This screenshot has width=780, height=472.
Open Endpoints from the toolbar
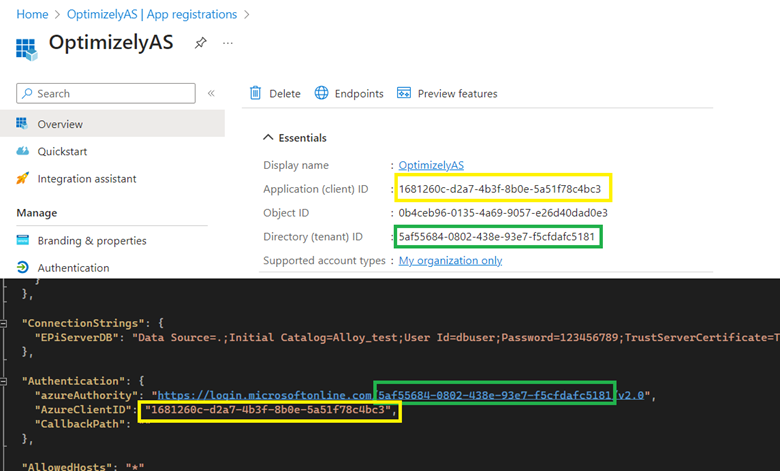coord(349,94)
